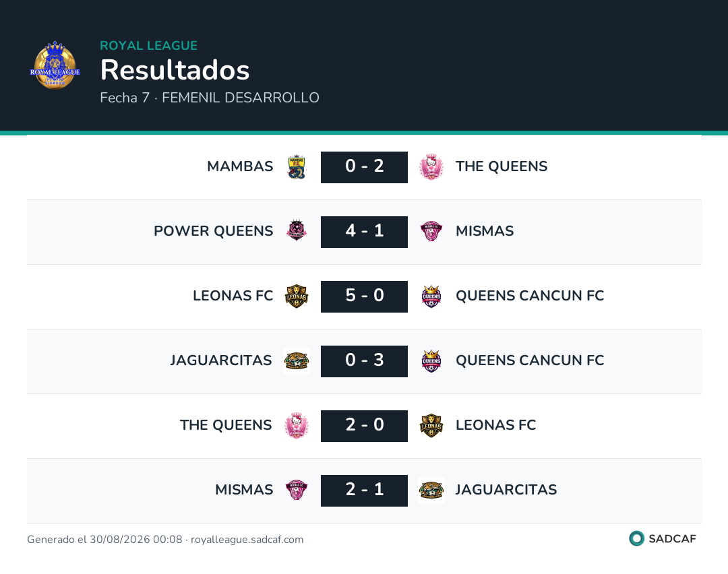Click the Power Queens team badge
Screen dimensions: 728x574
coord(297,230)
